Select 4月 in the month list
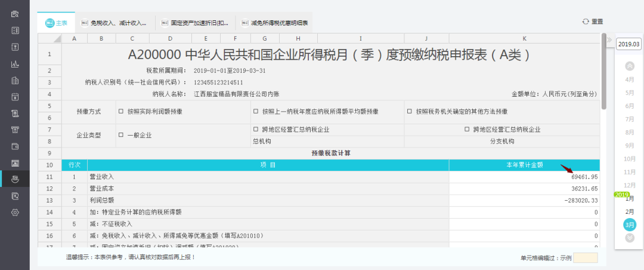Viewport: 644px width, 270px height. (629, 79)
